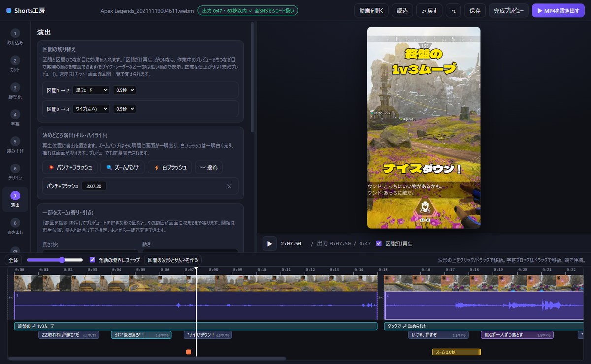Toggle 発話の境界にスナップ checkbox
This screenshot has height=364, width=591.
92,260
